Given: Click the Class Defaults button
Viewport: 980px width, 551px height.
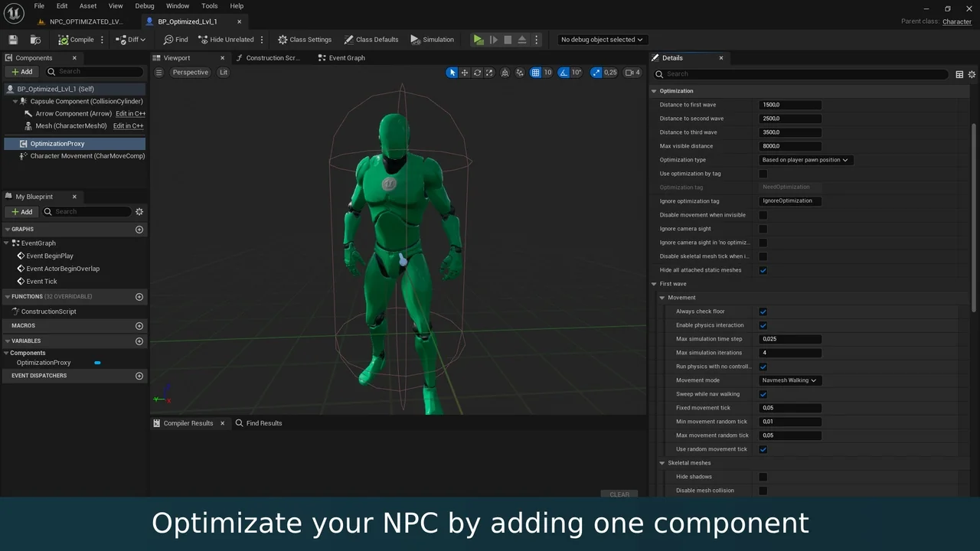Looking at the screenshot, I should [371, 40].
